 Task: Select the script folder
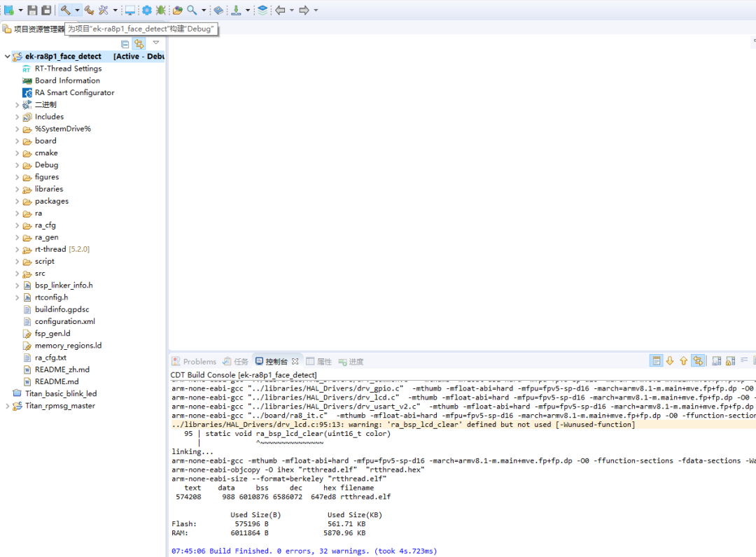pyautogui.click(x=44, y=261)
